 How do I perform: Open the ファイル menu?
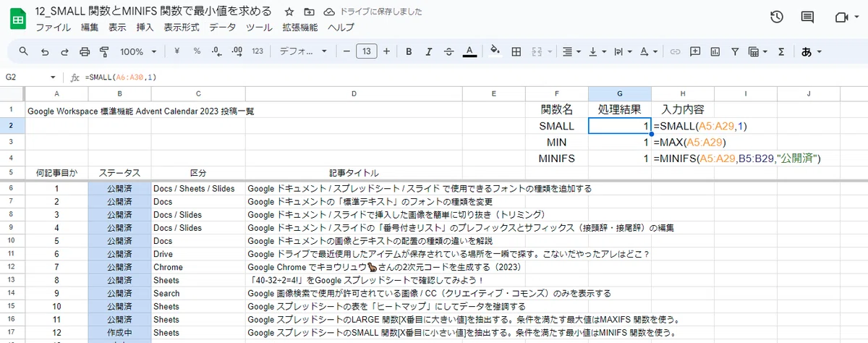pos(54,27)
